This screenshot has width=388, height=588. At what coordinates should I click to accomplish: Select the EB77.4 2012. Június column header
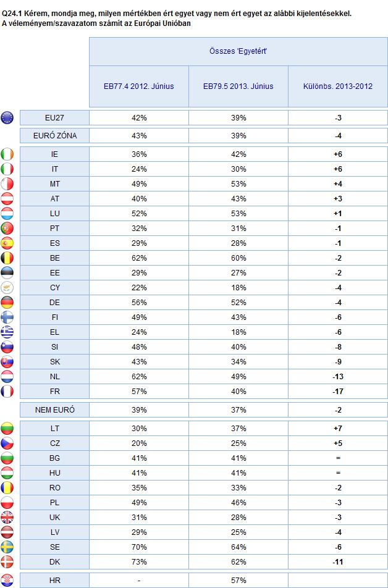pyautogui.click(x=139, y=86)
